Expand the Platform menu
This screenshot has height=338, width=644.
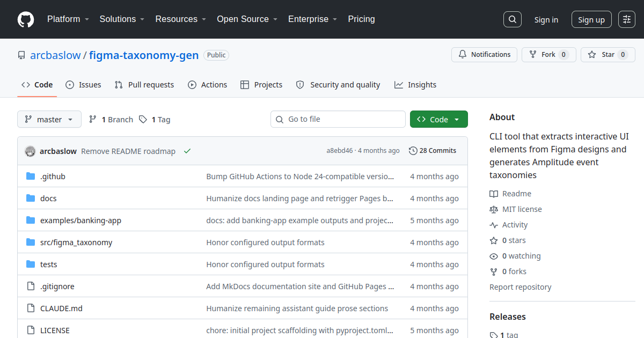tap(68, 19)
